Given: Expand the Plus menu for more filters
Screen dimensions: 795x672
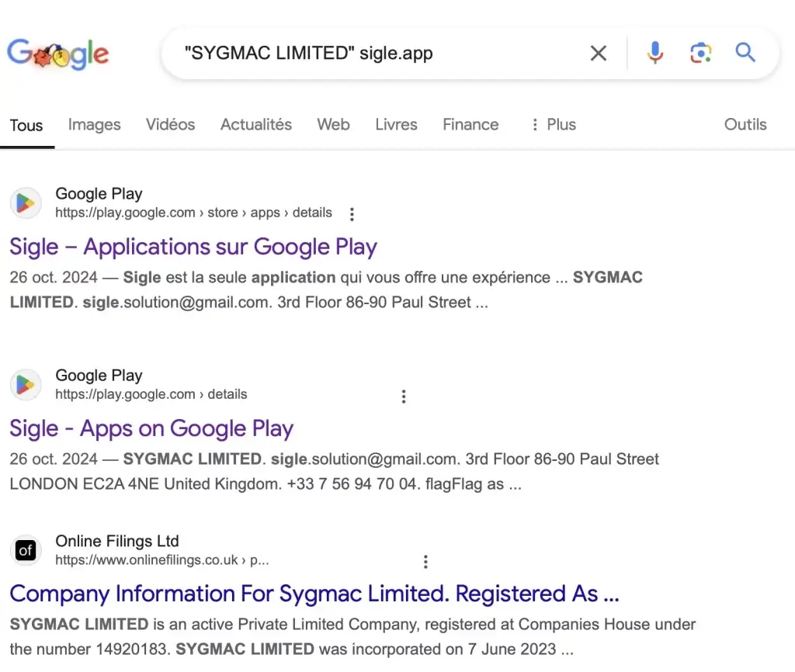Looking at the screenshot, I should 554,125.
